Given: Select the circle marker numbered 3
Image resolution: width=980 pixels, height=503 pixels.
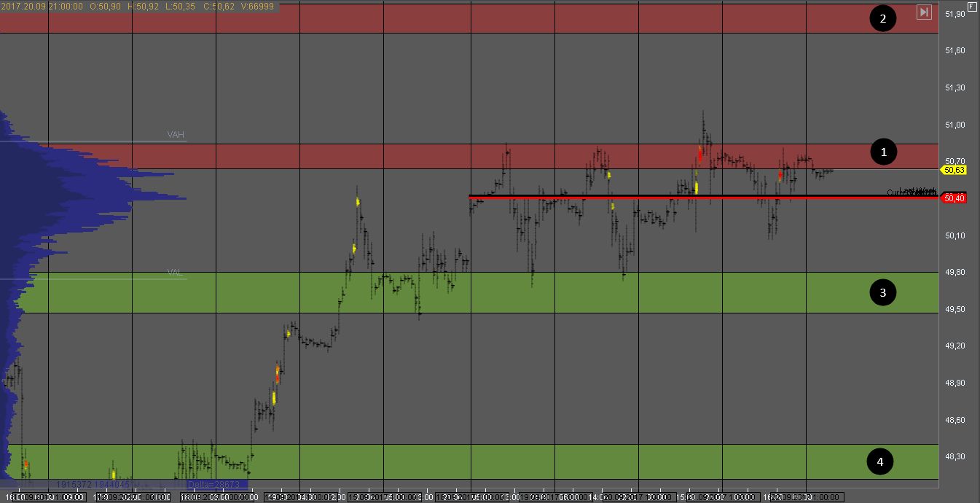Looking at the screenshot, I should pos(883,292).
